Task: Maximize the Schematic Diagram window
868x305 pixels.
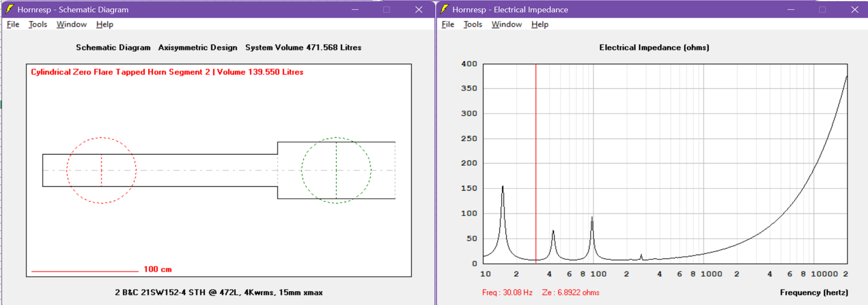Action: [387, 9]
